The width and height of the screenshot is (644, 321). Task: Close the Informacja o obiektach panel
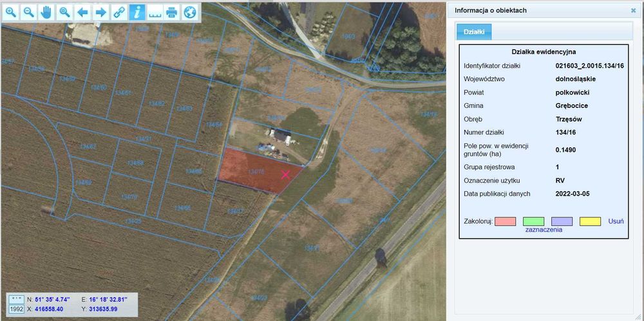coord(633,11)
